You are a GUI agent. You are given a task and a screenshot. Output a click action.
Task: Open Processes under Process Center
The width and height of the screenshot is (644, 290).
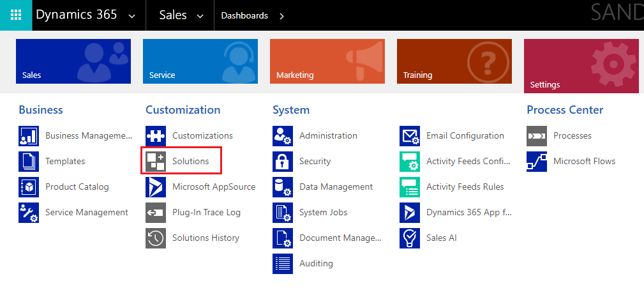coord(572,135)
